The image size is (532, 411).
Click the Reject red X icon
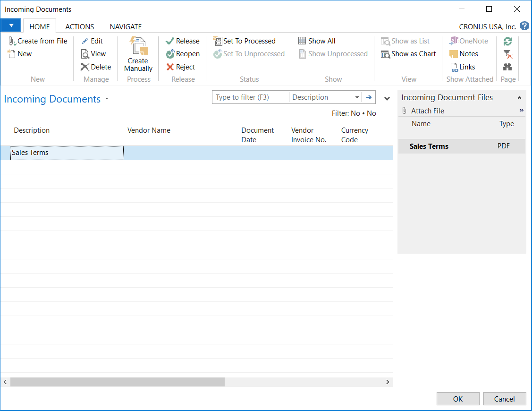pyautogui.click(x=170, y=67)
